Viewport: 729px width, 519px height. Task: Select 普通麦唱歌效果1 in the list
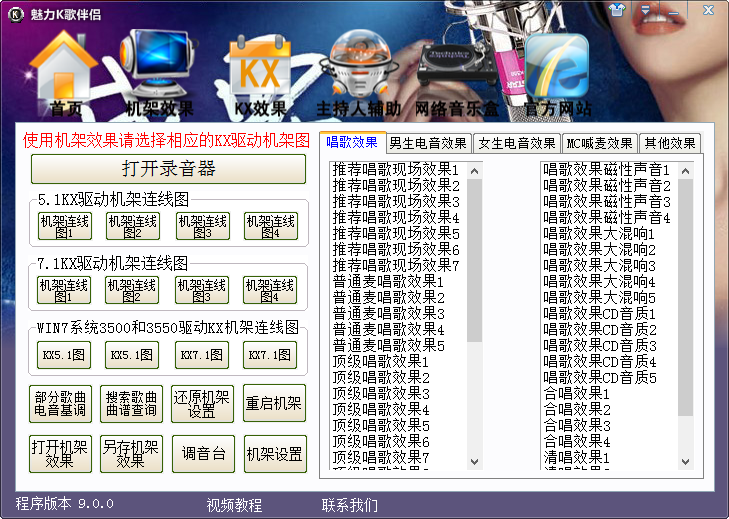coord(388,281)
